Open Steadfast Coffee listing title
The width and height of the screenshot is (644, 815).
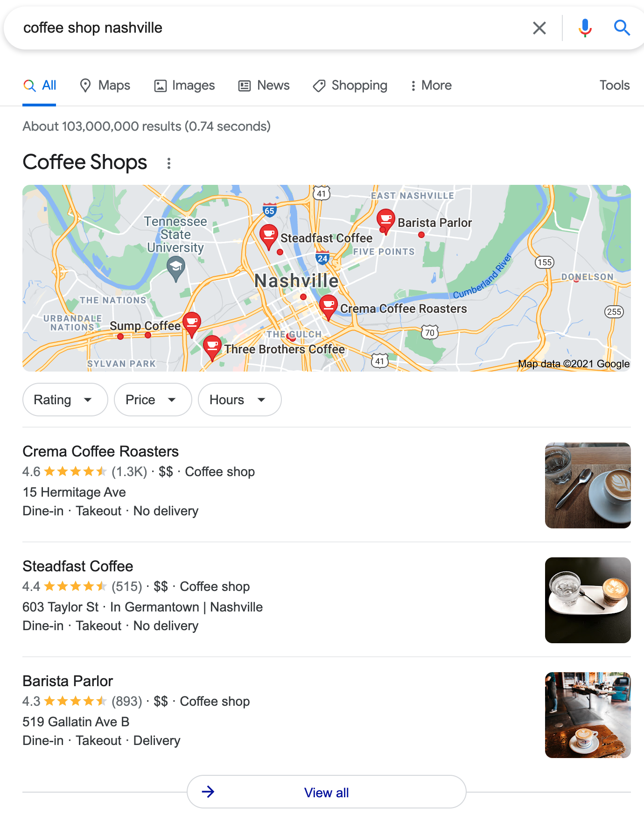(78, 566)
